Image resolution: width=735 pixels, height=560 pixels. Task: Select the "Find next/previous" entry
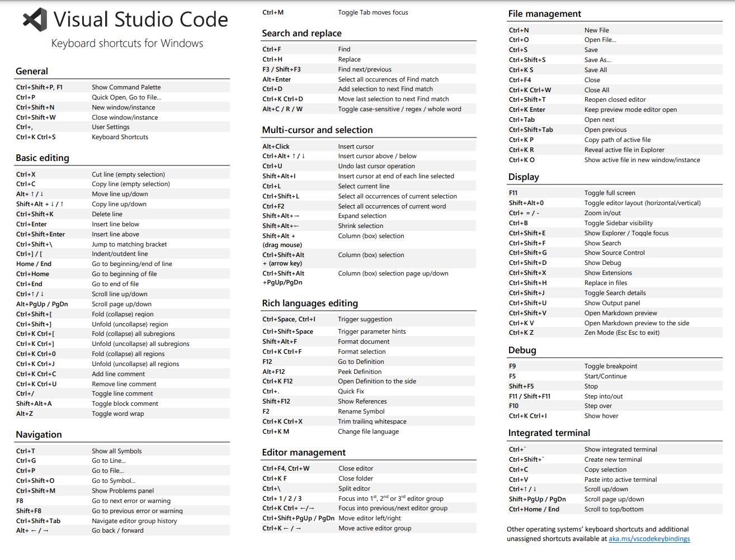(365, 69)
